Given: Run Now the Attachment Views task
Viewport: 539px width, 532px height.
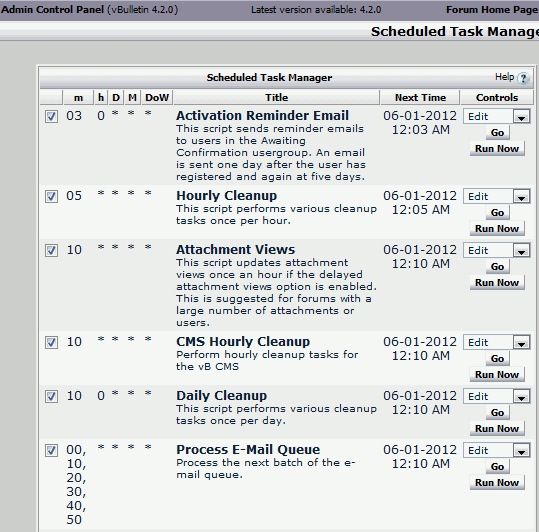Looking at the screenshot, I should [497, 282].
